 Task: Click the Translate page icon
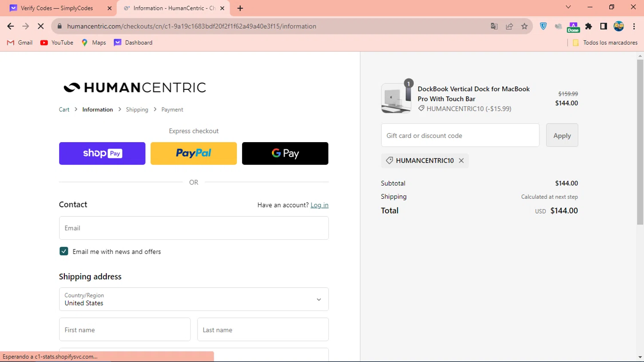[x=494, y=26]
